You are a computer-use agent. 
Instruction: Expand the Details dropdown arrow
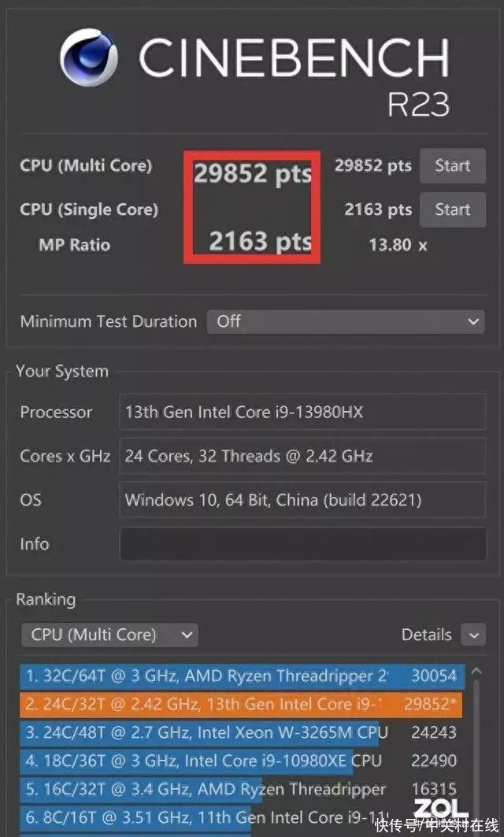(x=473, y=635)
